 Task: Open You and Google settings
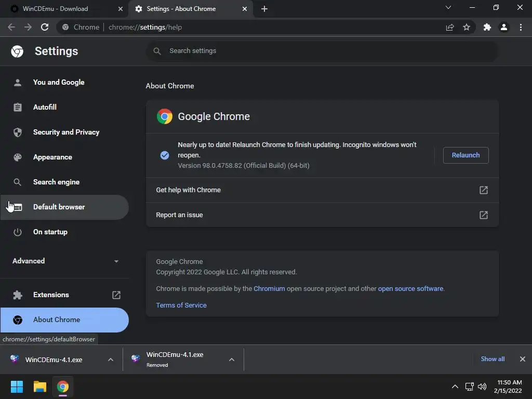pos(64,83)
